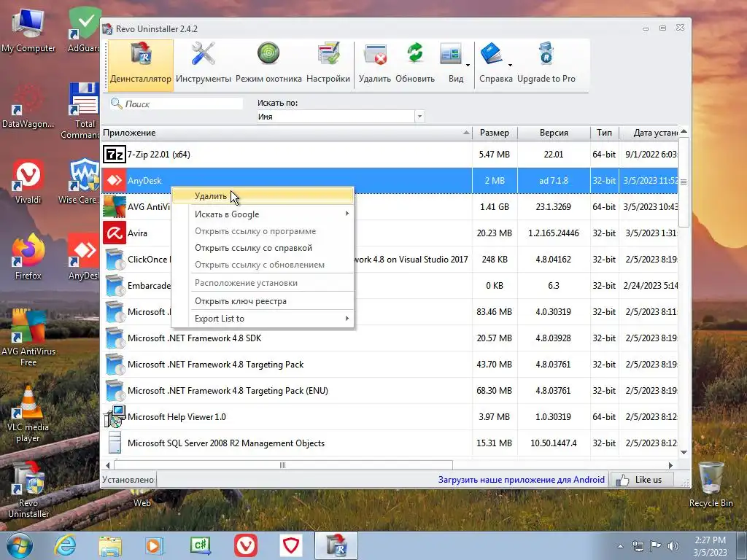
Task: Launch Internet Explorer from the taskbar
Action: [65, 545]
